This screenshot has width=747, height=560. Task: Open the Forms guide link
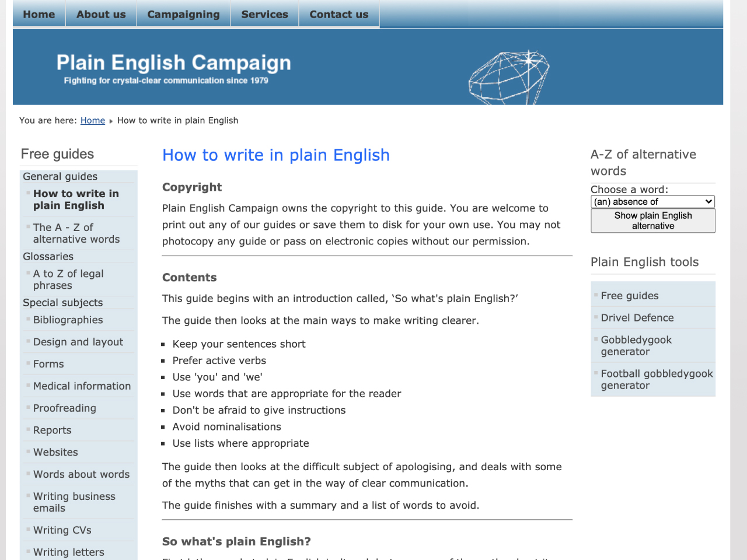click(x=48, y=364)
